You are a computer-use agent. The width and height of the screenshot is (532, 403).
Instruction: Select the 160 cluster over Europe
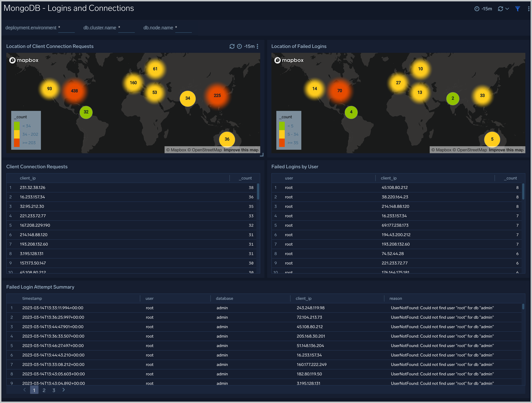[133, 83]
